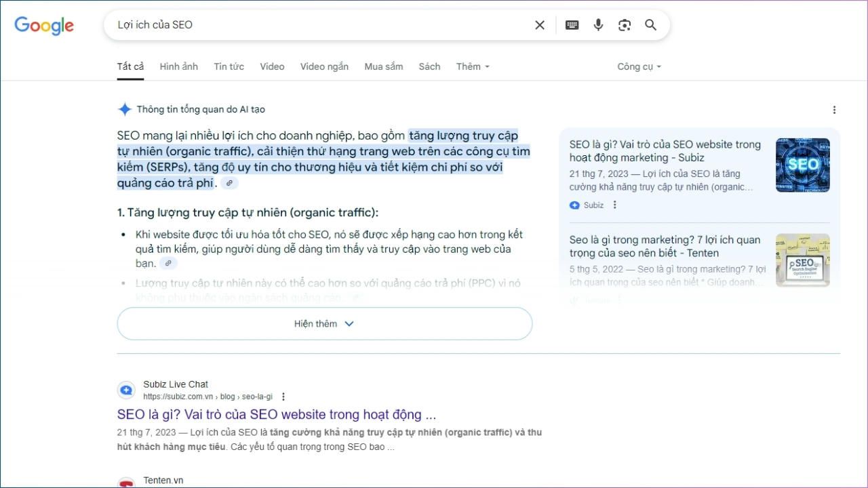Click the '21 thg 7, 2023' result snippet

(x=330, y=440)
